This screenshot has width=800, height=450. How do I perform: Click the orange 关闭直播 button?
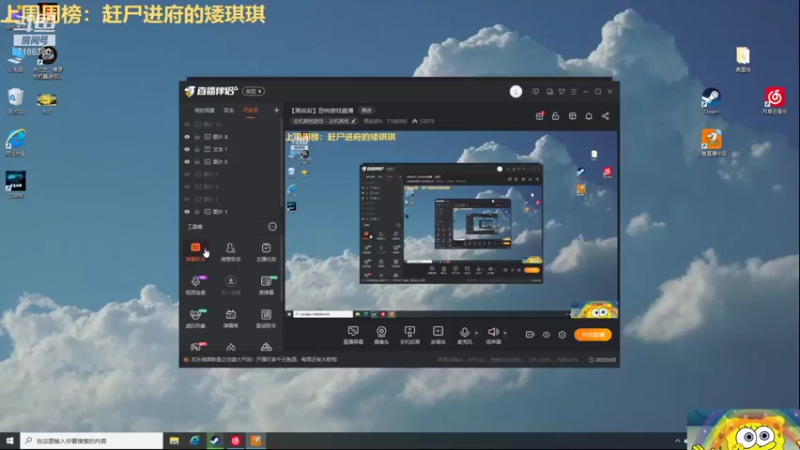[x=592, y=335]
